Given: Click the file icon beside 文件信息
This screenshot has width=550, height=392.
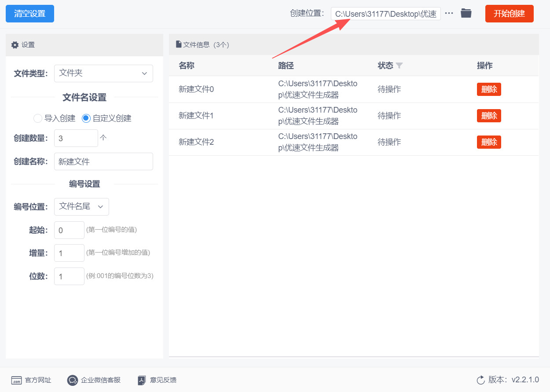Looking at the screenshot, I should (x=179, y=44).
